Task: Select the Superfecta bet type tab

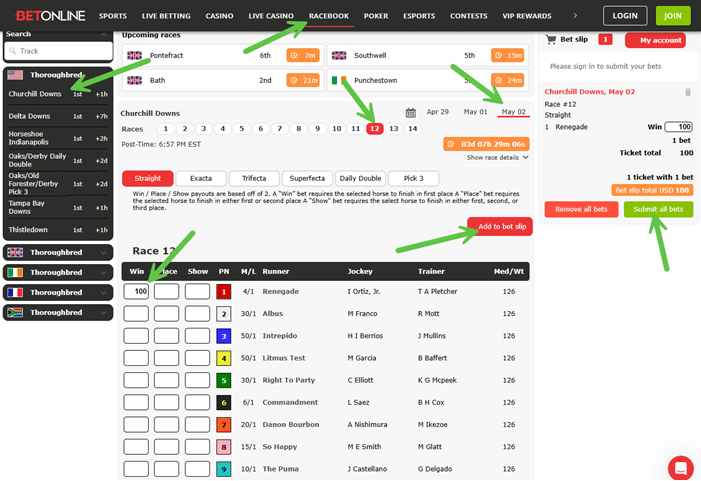Action: (307, 178)
